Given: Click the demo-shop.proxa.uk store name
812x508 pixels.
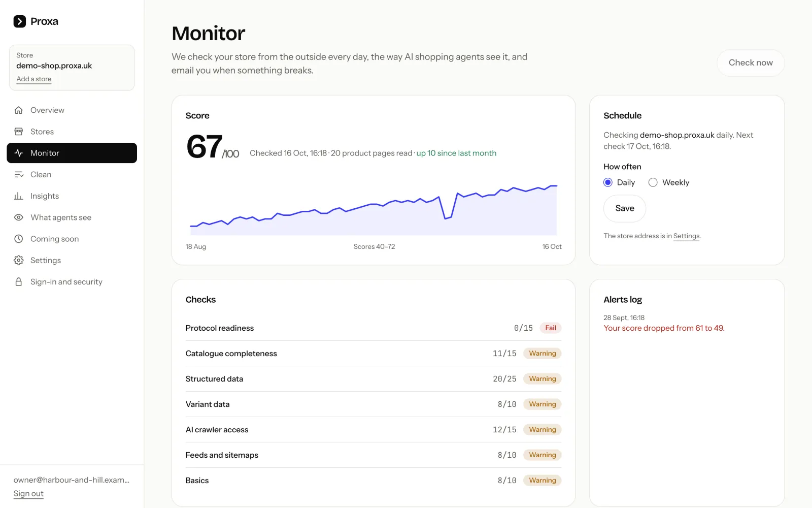Looking at the screenshot, I should (54, 66).
